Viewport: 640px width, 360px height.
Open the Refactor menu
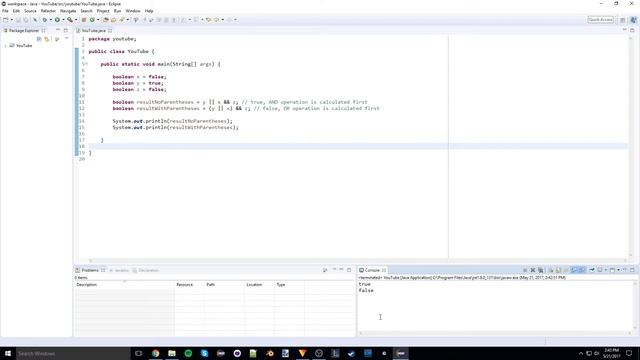[48, 11]
